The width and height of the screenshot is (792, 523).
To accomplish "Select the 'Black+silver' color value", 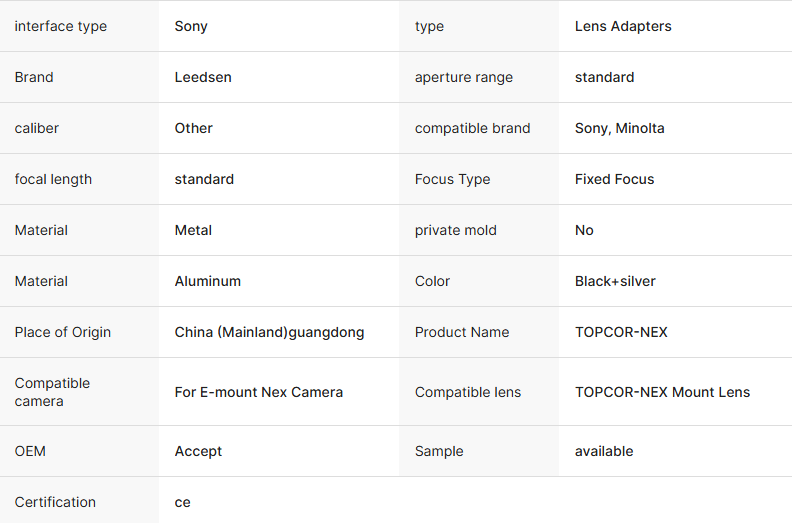I will (615, 281).
